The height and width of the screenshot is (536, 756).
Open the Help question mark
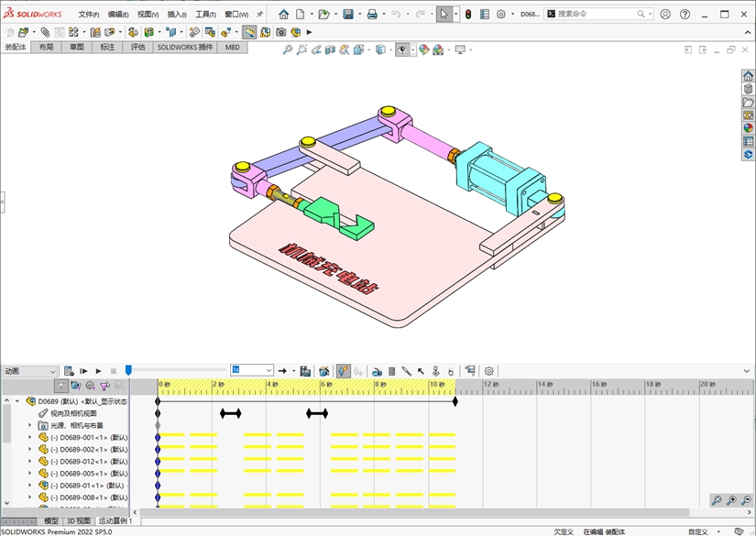[685, 14]
